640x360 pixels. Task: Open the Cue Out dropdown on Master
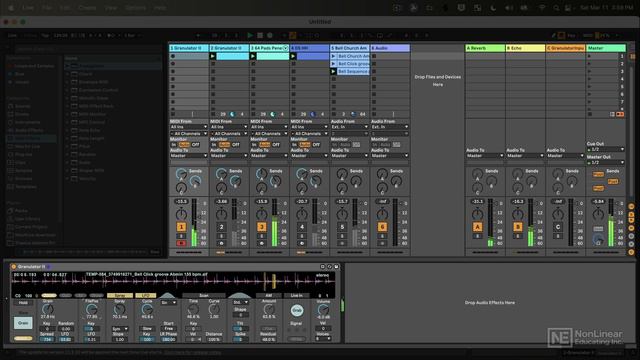(x=606, y=149)
